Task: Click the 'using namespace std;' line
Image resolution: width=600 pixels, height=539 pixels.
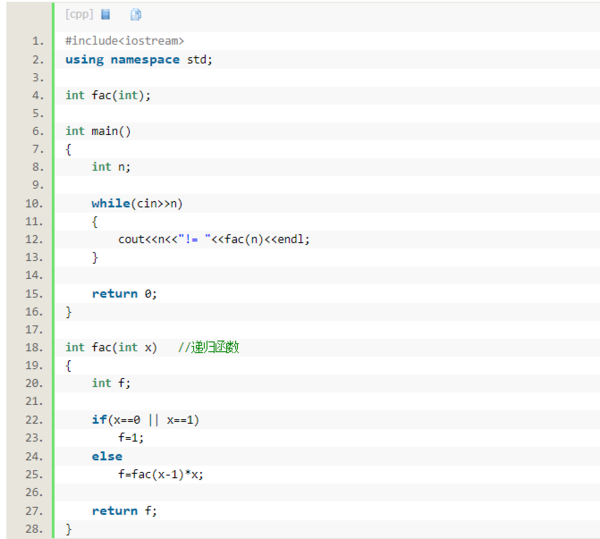Action: 139,60
